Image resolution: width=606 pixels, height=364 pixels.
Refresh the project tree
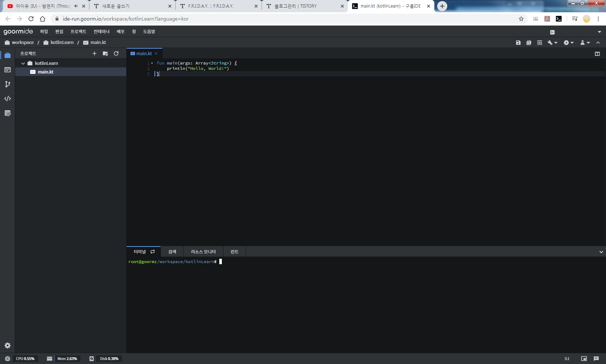(x=116, y=53)
